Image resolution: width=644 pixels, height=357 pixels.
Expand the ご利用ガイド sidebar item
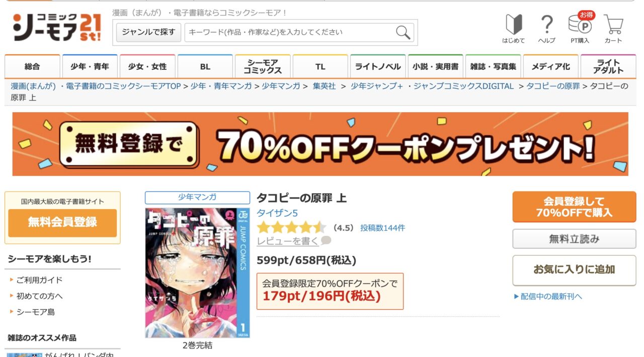click(39, 280)
